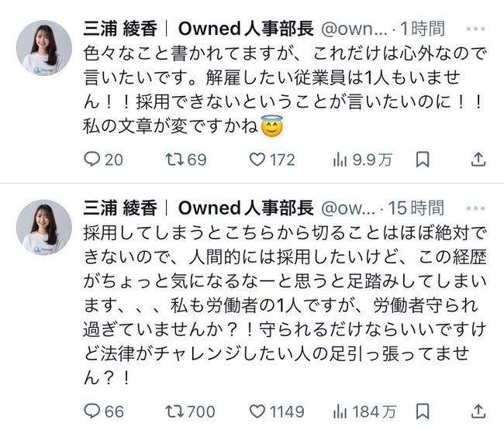
Task: Reply to the second tweet with 66 replies
Action: 92,411
